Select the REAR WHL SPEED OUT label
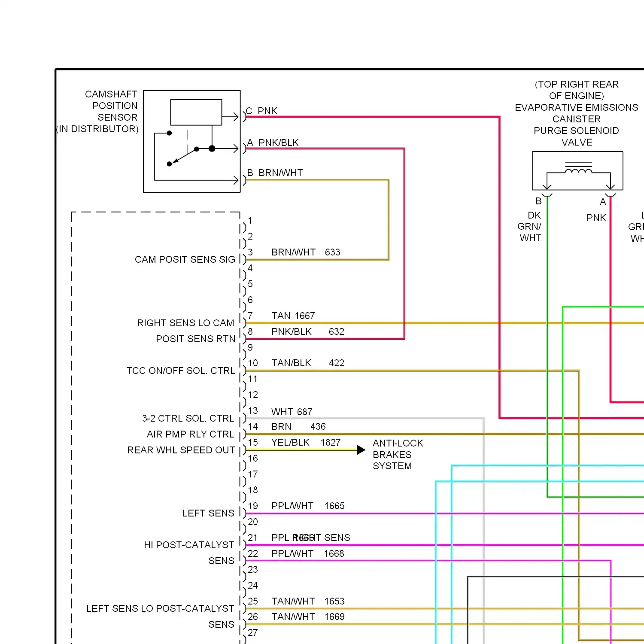Image resolution: width=644 pixels, height=644 pixels. click(181, 450)
